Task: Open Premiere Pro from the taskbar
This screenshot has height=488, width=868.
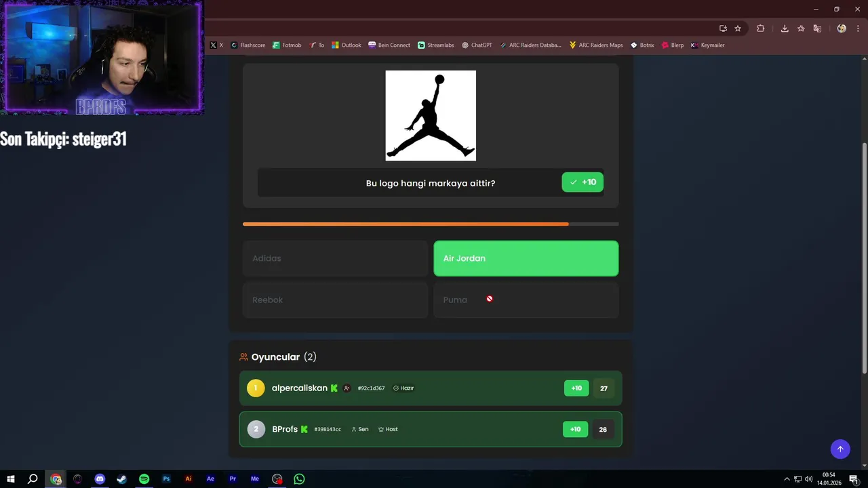Action: pos(233,479)
